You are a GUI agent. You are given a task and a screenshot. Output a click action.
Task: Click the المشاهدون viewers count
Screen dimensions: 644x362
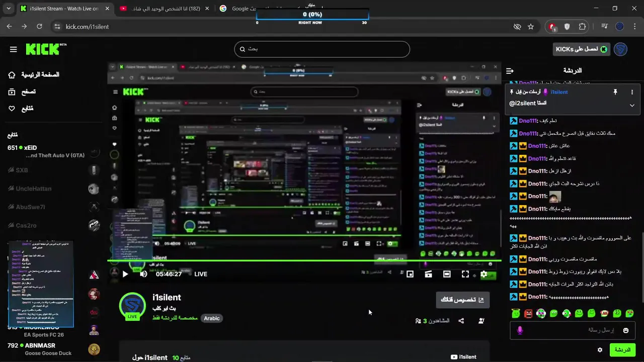click(432, 321)
